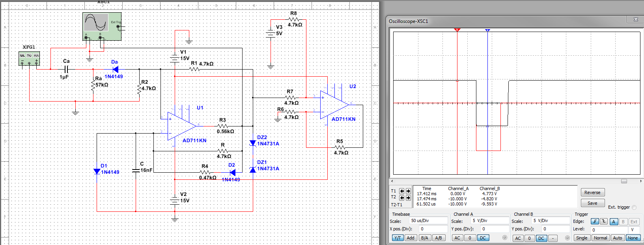
Task: Click the Channel A Scale field
Action: coord(490,221)
